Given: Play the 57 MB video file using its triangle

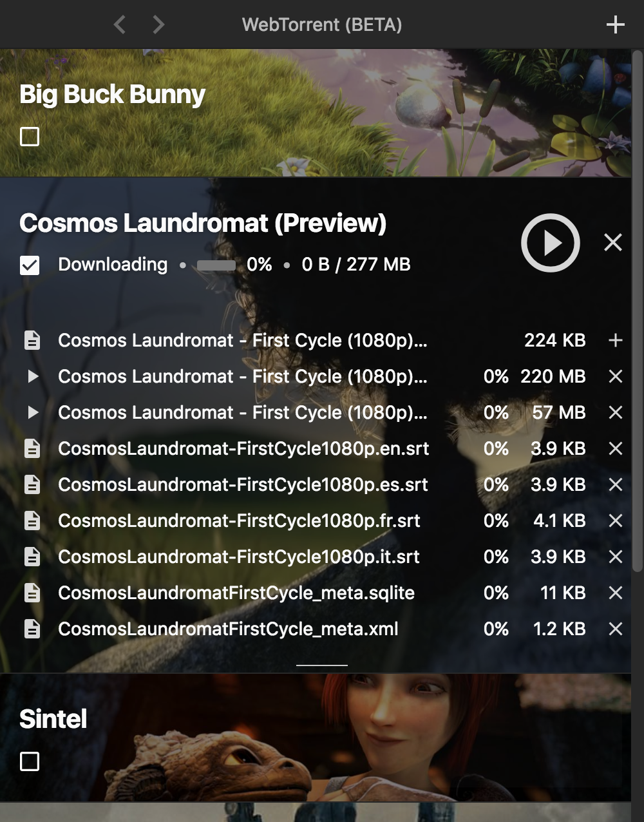Looking at the screenshot, I should 32,412.
